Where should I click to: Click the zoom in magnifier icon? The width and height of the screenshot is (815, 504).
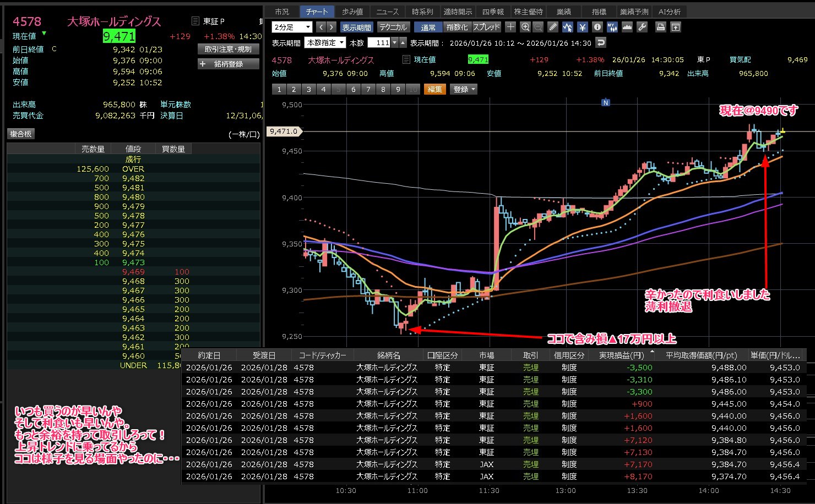[525, 27]
